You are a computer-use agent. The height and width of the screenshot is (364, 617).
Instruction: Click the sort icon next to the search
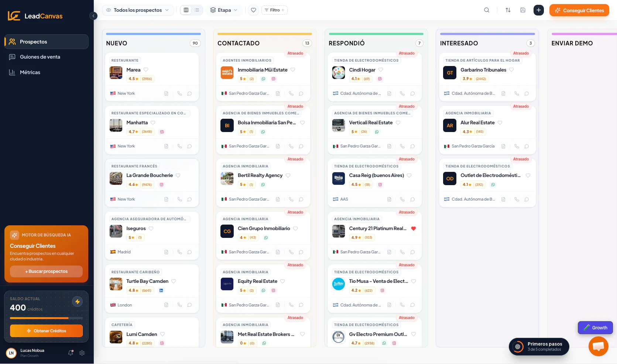pyautogui.click(x=508, y=10)
